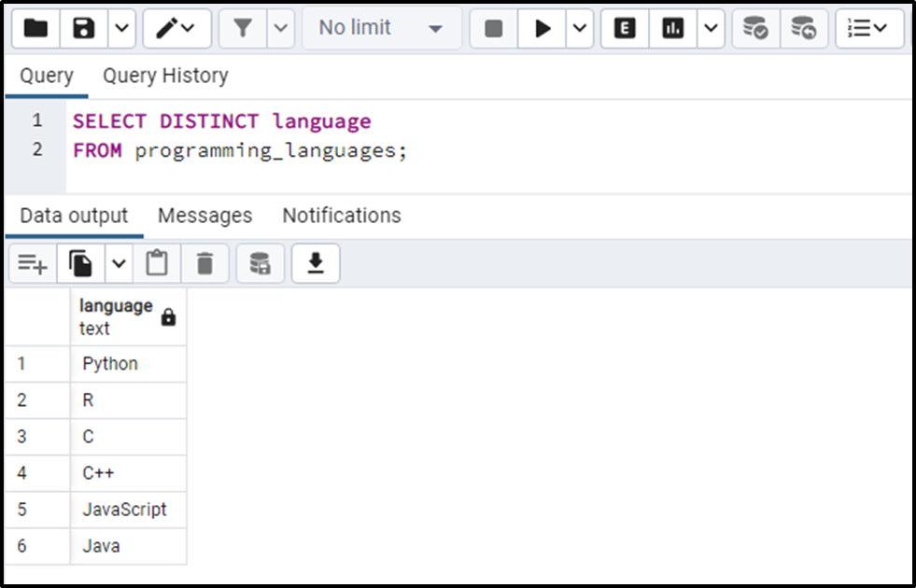Open the edit pencil dropdown
Viewport: 916px width, 588px height.
(x=177, y=28)
